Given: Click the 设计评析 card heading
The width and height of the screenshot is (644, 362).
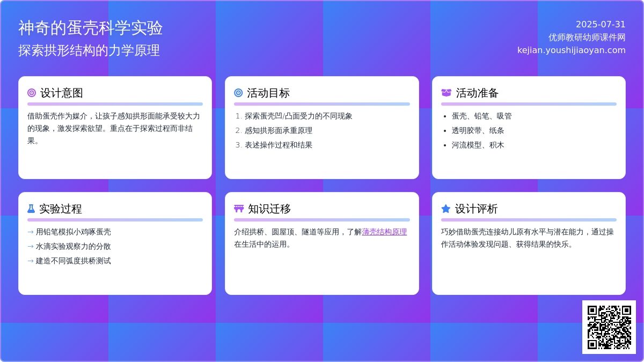Looking at the screenshot, I should click(477, 209).
